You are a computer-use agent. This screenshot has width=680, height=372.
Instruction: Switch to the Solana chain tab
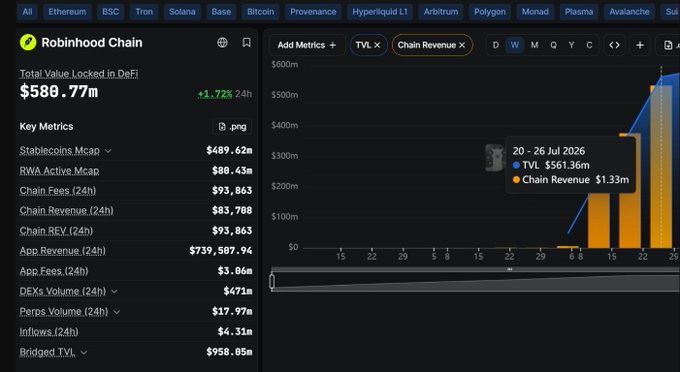coord(182,12)
